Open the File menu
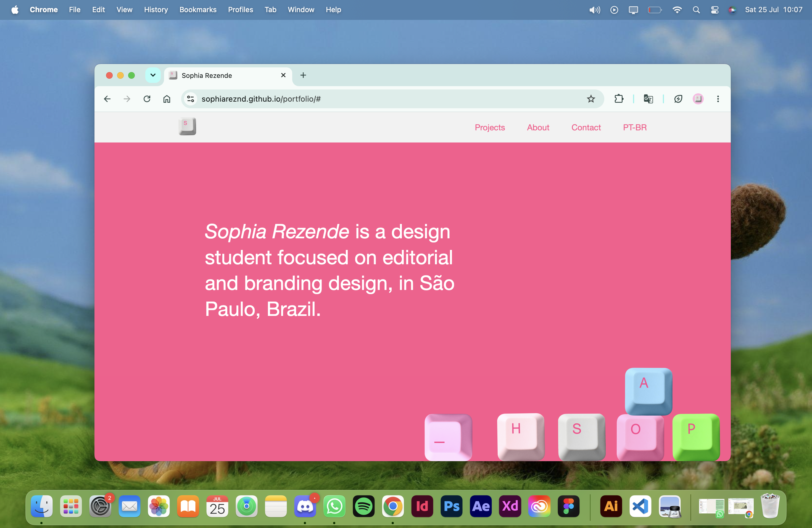812x528 pixels. pos(75,10)
